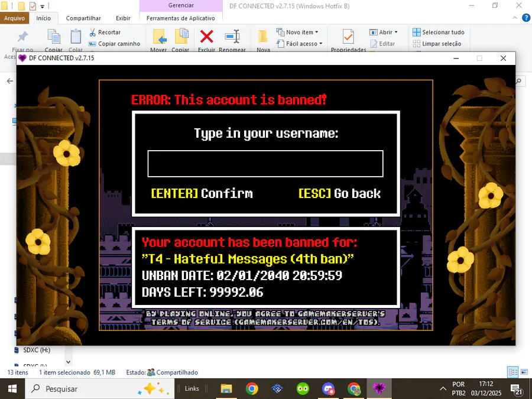This screenshot has width=532, height=399.
Task: Open the Compartilhar ribbon tab
Action: [x=83, y=18]
